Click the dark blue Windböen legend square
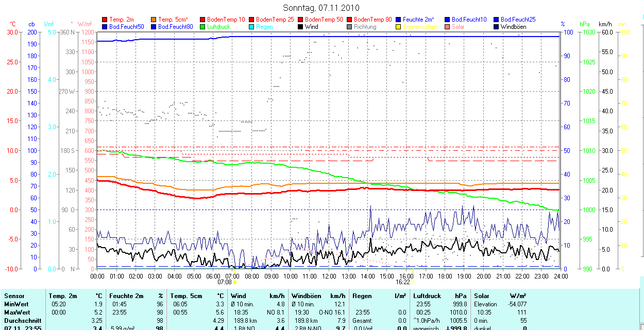 click(x=496, y=27)
